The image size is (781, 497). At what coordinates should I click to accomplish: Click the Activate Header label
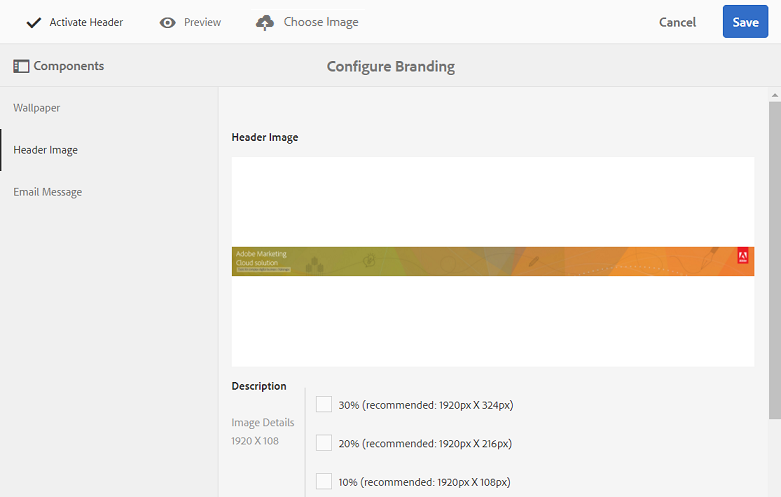pyautogui.click(x=86, y=22)
